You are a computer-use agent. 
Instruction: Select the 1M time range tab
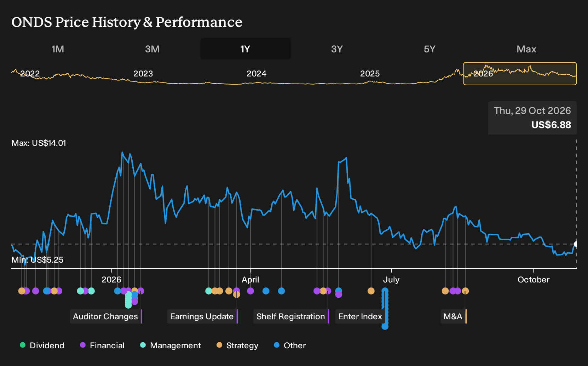point(58,49)
